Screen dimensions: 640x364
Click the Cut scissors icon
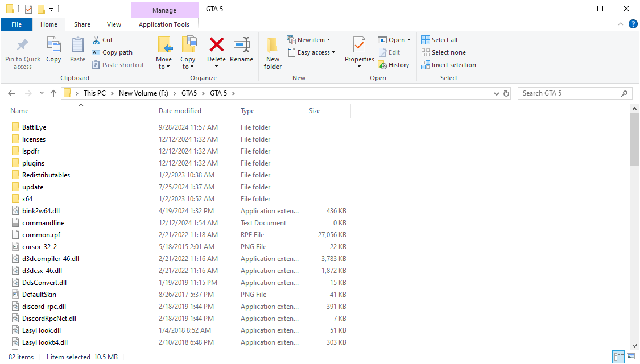(x=96, y=40)
